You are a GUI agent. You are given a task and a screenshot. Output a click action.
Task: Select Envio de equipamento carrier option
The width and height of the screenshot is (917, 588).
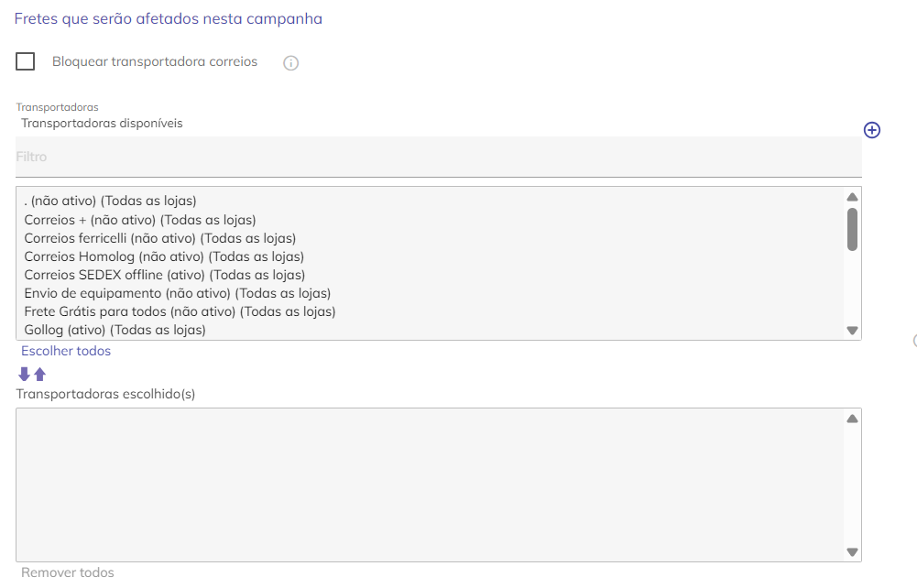[178, 293]
